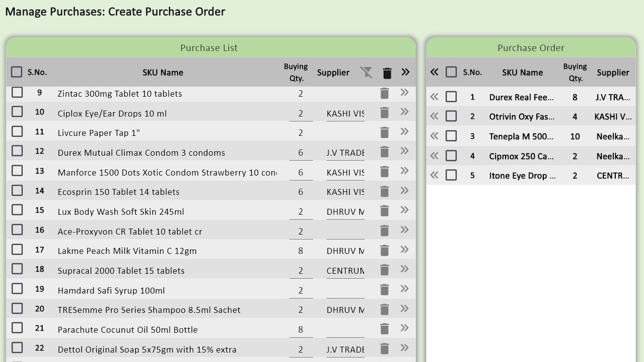
Task: Open the supplier field for Durex Mutual Climax Condom
Action: pyautogui.click(x=345, y=153)
